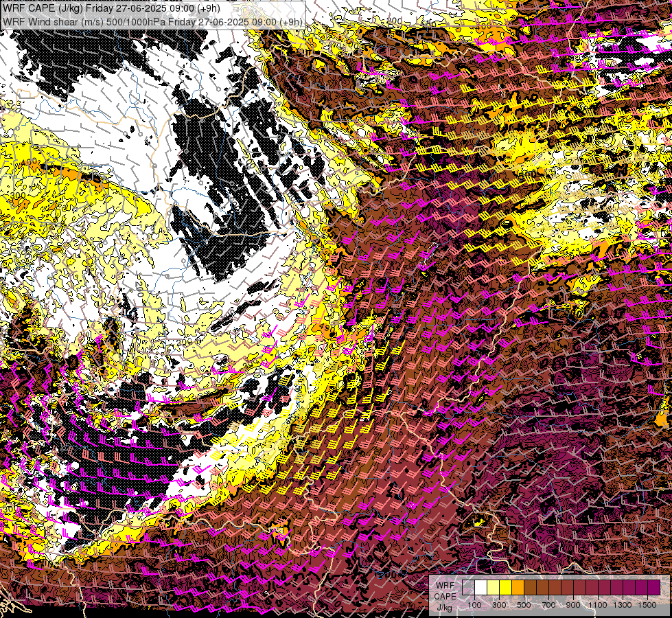Click the transparent first legend swatch
This screenshot has height=618, width=672.
(x=468, y=587)
